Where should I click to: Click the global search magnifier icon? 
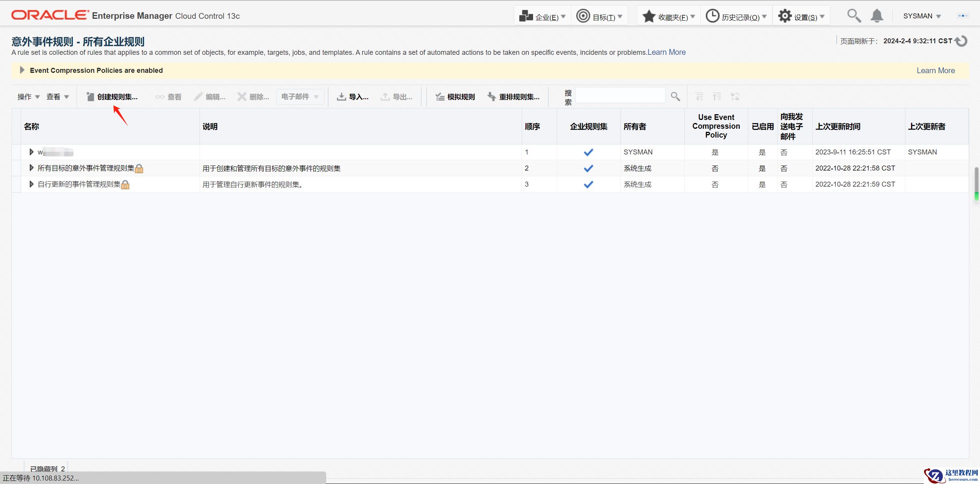(854, 16)
